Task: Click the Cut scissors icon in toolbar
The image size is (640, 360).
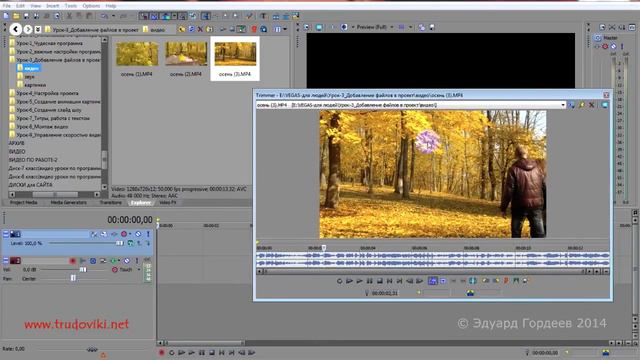Action: 69,16
